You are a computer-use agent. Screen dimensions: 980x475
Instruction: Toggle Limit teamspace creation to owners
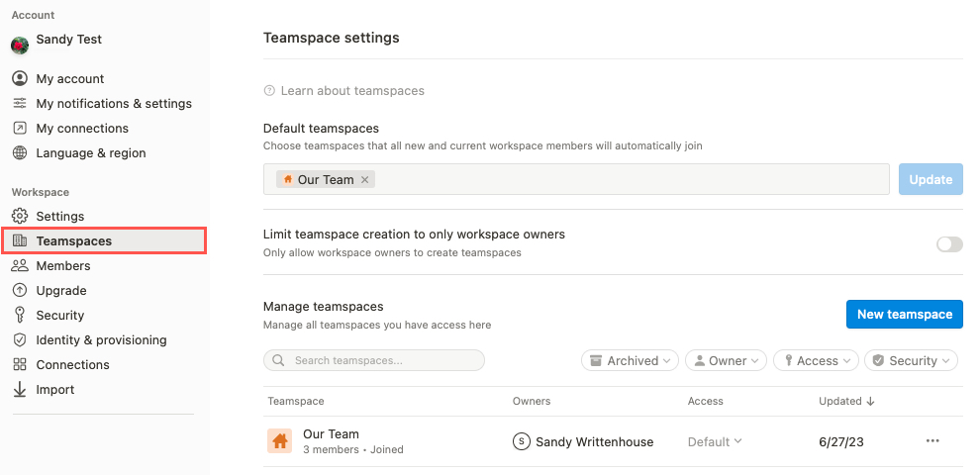click(x=949, y=243)
